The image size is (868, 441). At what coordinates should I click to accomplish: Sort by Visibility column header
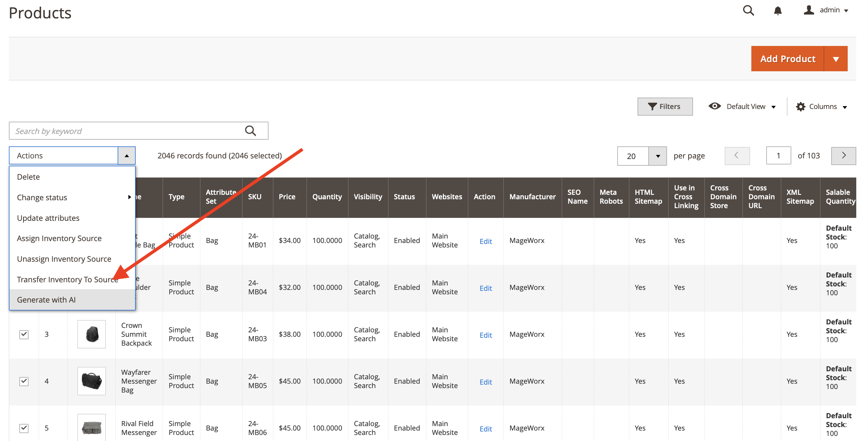[368, 197]
